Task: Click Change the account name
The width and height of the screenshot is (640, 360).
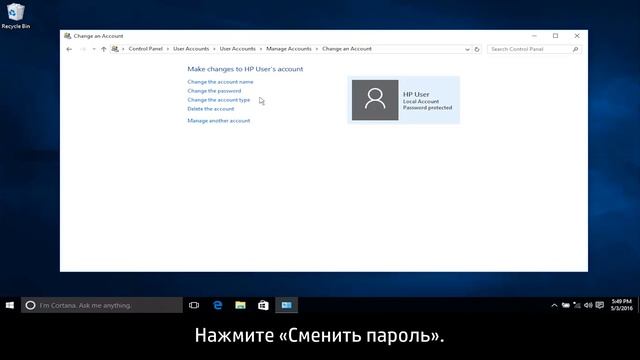Action: tap(220, 82)
